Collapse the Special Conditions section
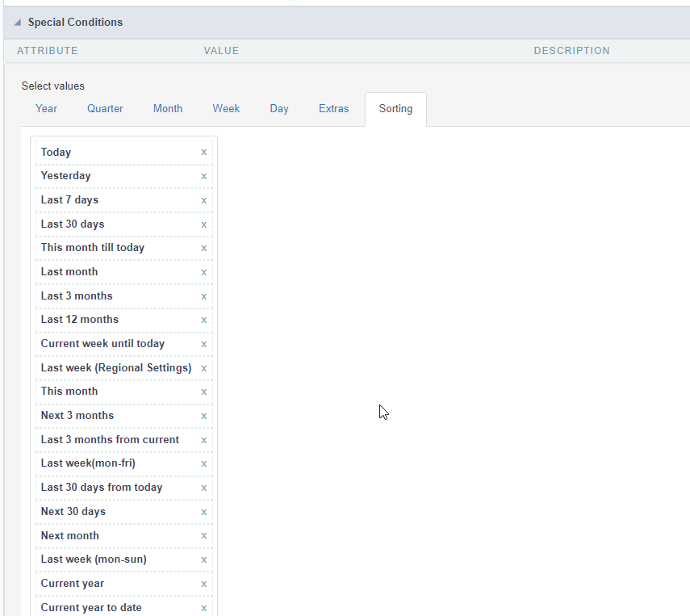The width and height of the screenshot is (690, 616). pyautogui.click(x=18, y=23)
